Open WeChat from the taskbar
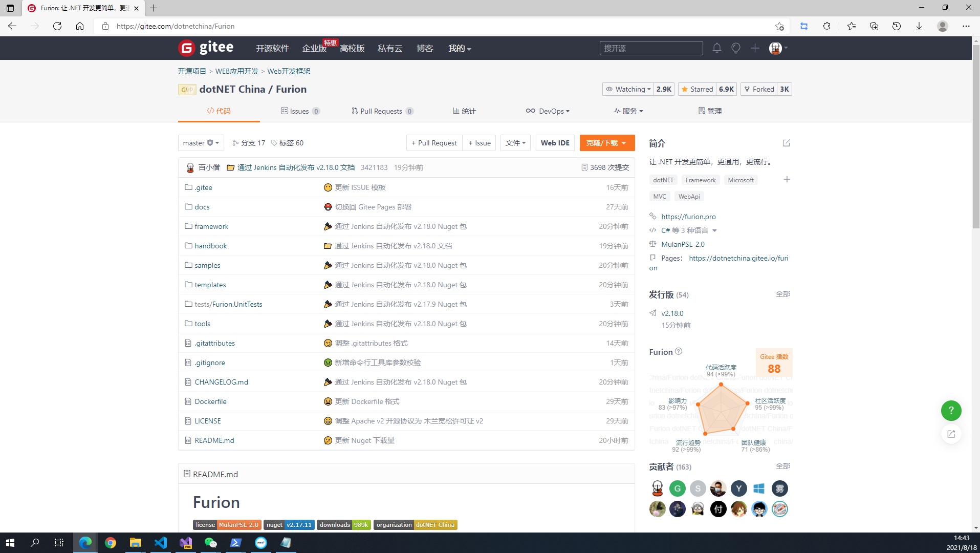Screen dimensions: 980x553 pos(210,543)
